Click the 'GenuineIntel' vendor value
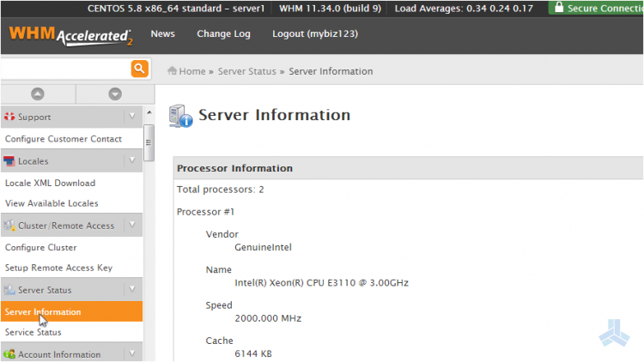Image resolution: width=644 pixels, height=362 pixels. click(263, 247)
